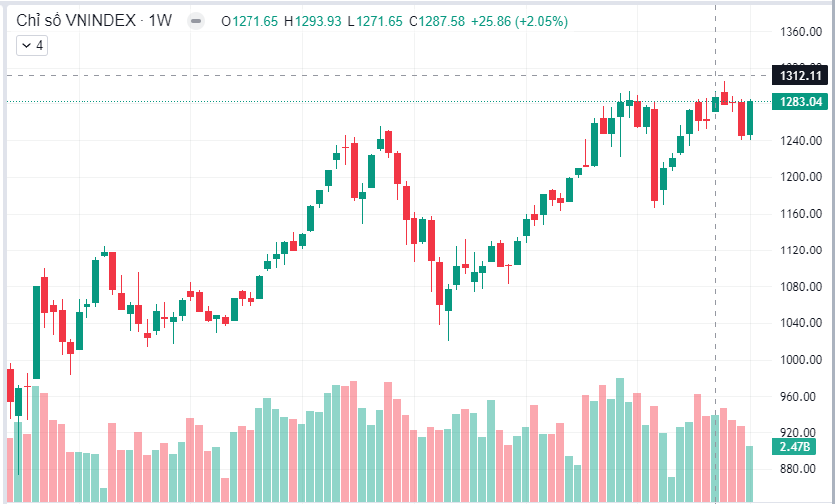Screen dimensions: 835x504
Task: Click the 1120.00 price axis label
Action: tap(801, 251)
